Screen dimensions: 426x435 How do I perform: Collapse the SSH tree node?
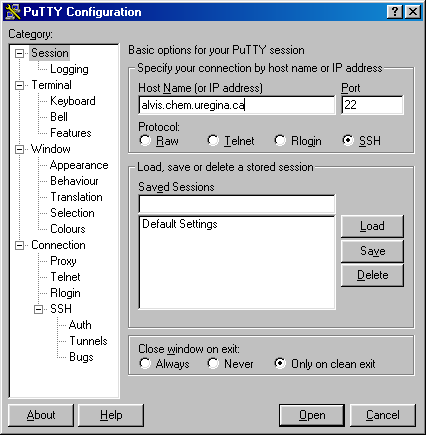pyautogui.click(x=39, y=309)
